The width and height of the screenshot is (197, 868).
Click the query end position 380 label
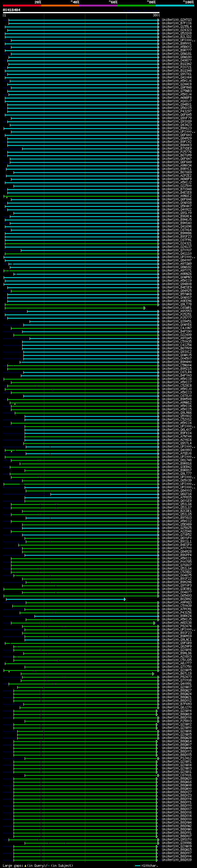pos(155,15)
